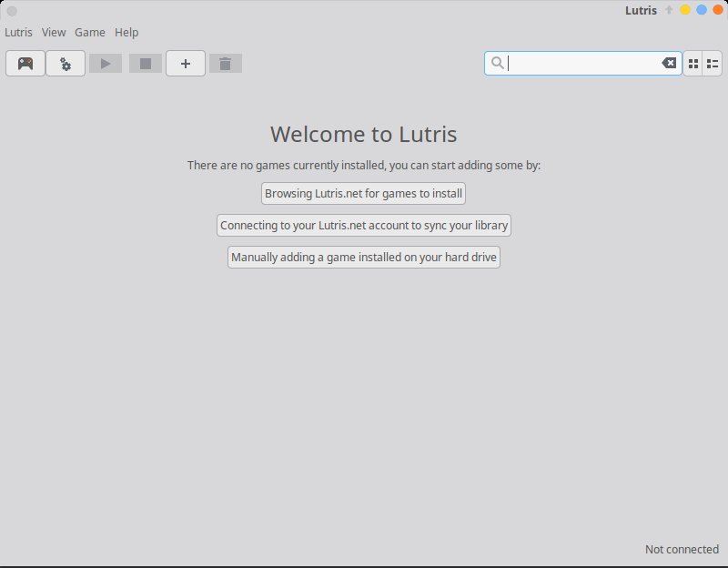The width and height of the screenshot is (728, 568).
Task: Switch to list view
Action: tap(713, 63)
